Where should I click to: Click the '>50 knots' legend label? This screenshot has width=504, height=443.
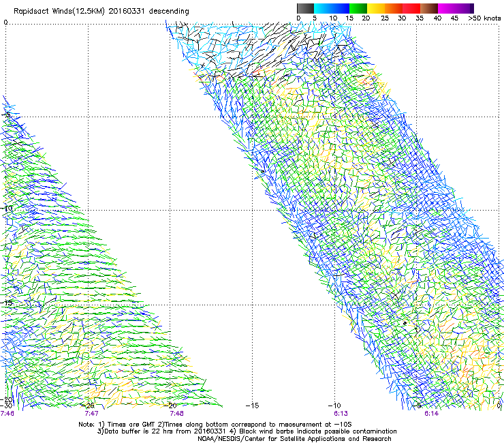[x=484, y=18]
